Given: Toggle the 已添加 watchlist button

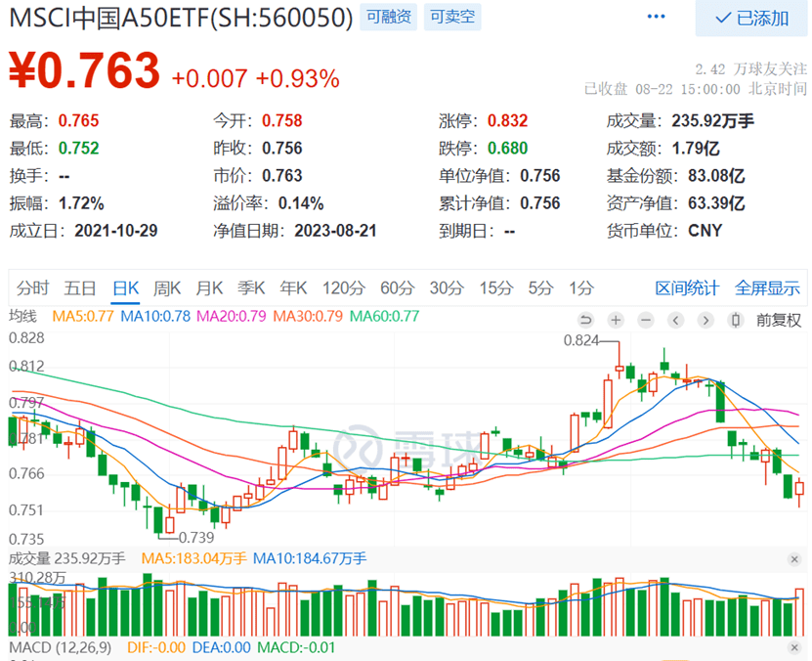Looking at the screenshot, I should tap(752, 18).
